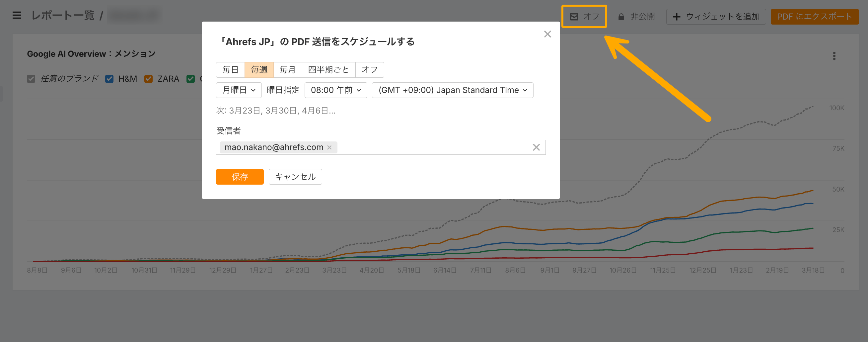Open the 08:00 午前 time dropdown

coord(335,90)
